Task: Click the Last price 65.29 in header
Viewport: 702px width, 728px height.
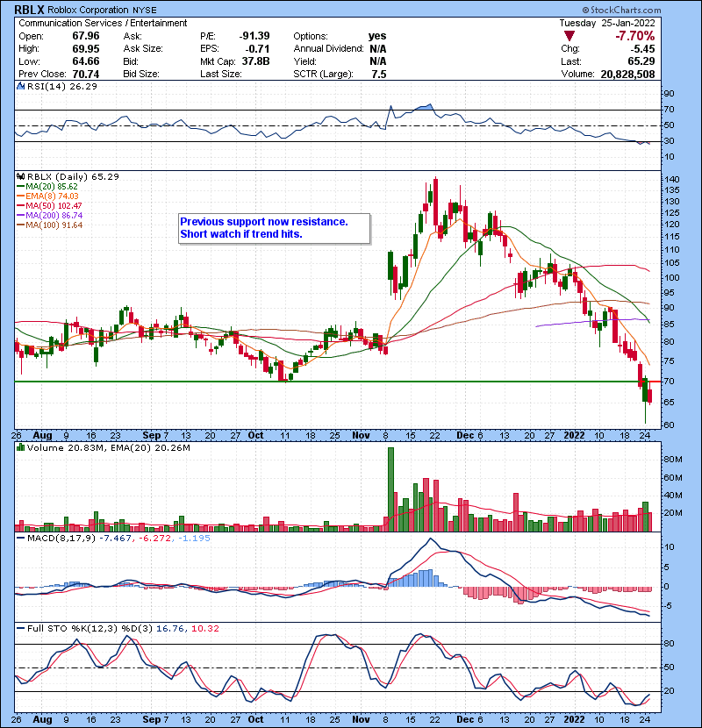Action: pyautogui.click(x=641, y=61)
